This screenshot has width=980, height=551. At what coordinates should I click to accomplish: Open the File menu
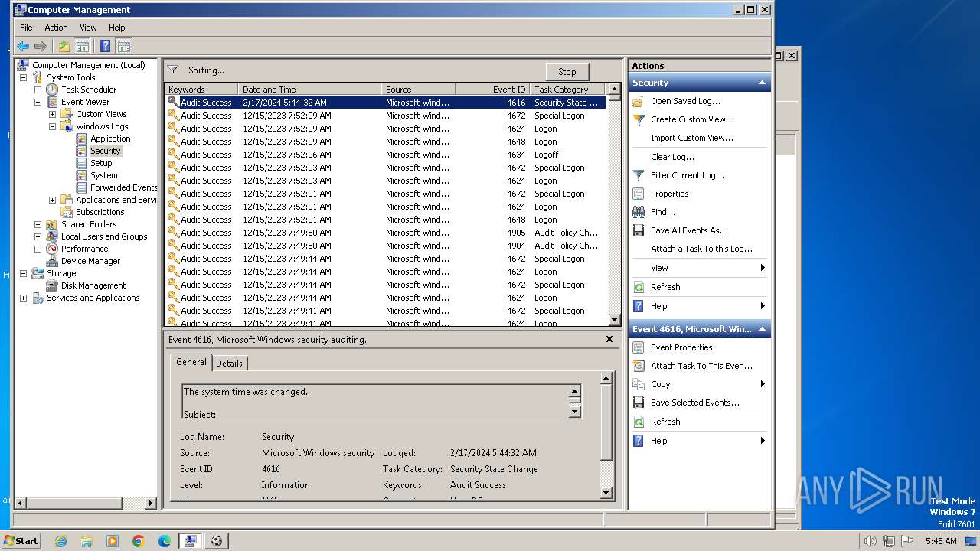[26, 28]
